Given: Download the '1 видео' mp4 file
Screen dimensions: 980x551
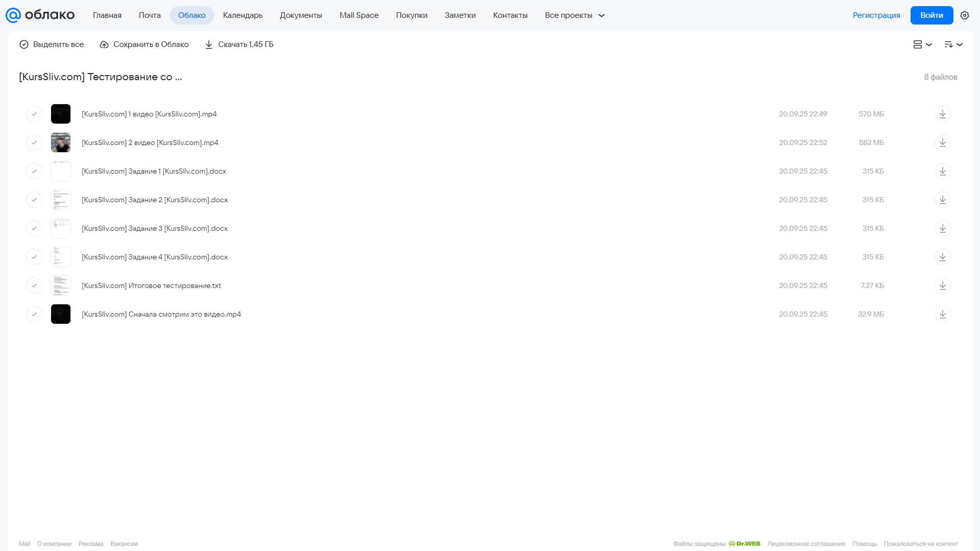Looking at the screenshot, I should point(943,114).
